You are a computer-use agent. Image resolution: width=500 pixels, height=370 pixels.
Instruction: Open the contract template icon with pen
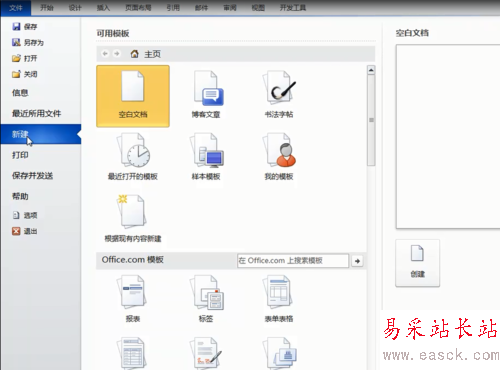[206, 353]
